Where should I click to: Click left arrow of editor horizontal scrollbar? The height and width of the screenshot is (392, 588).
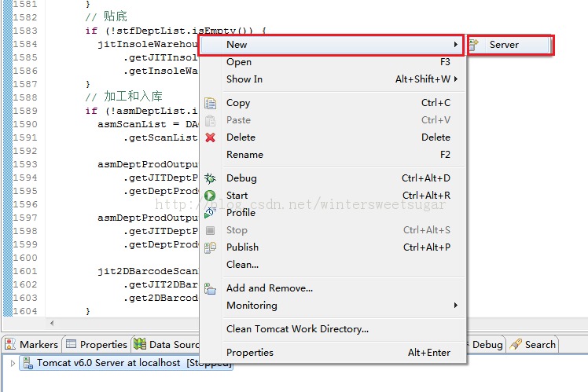52,323
